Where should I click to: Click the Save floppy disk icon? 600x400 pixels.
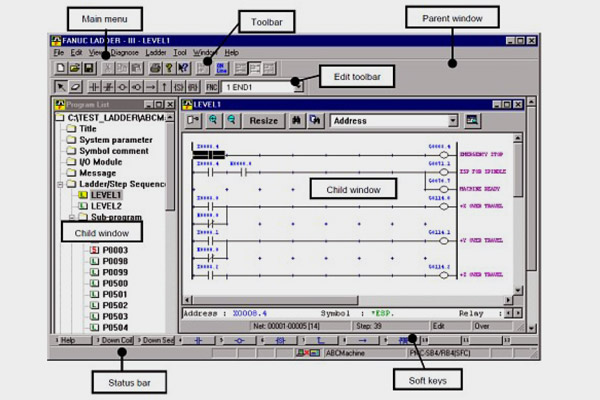(x=89, y=68)
